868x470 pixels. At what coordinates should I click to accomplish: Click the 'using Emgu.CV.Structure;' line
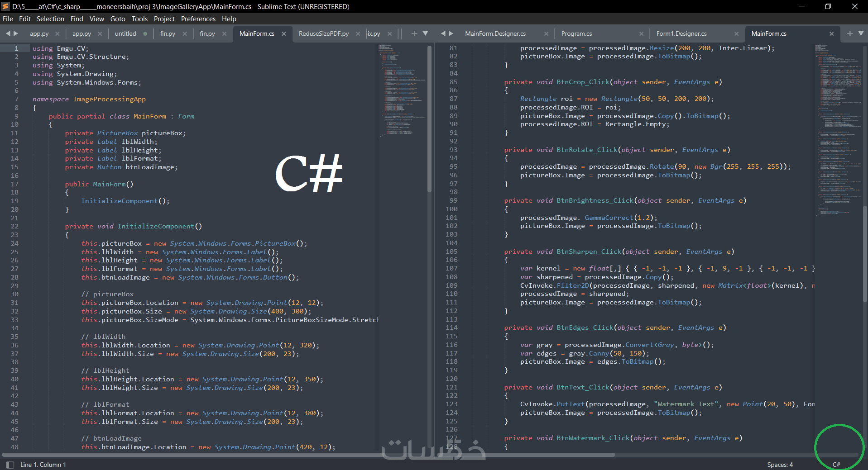coord(81,57)
